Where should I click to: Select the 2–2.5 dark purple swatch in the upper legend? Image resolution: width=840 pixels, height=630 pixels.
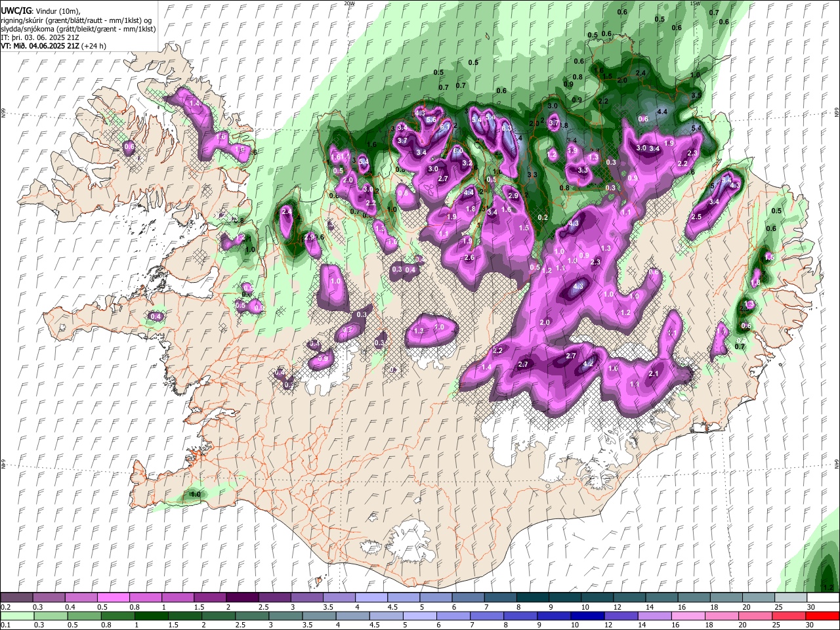coord(241,598)
